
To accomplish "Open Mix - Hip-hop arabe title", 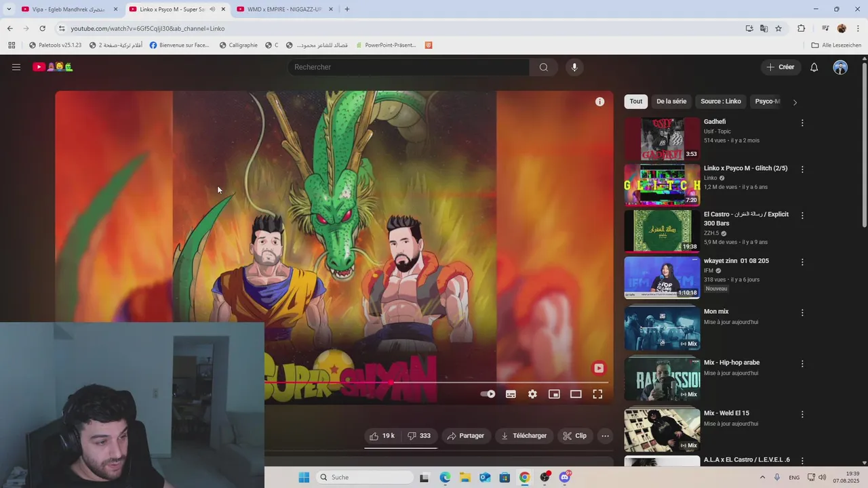I will tap(732, 363).
